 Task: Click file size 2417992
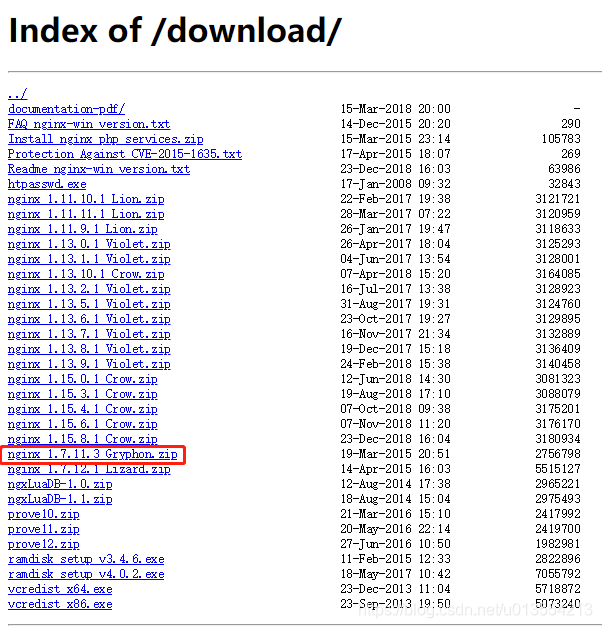(x=558, y=514)
